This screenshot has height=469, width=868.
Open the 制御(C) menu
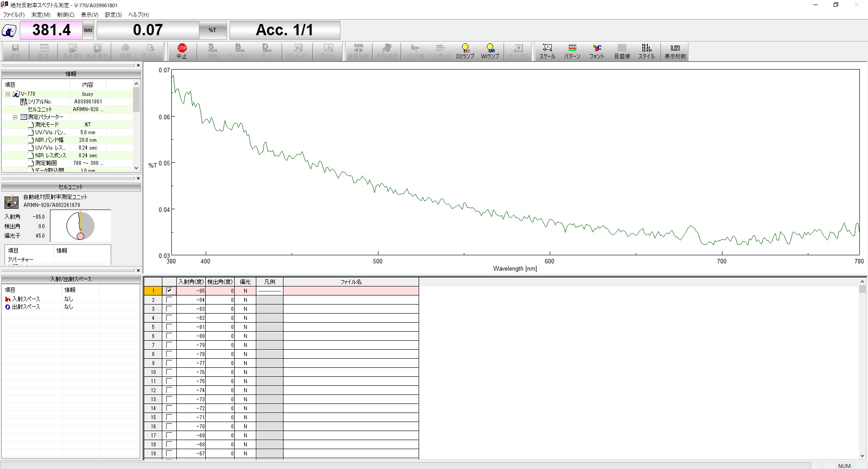click(66, 15)
